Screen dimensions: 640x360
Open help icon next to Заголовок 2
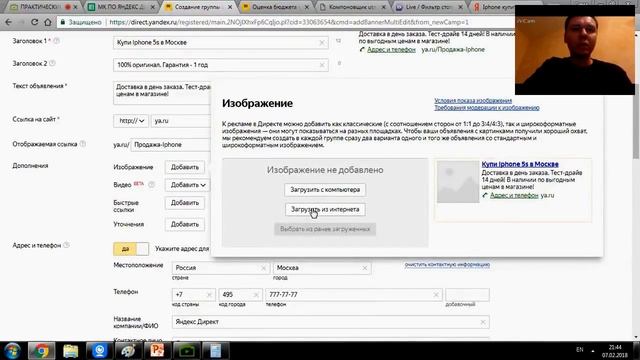click(52, 63)
